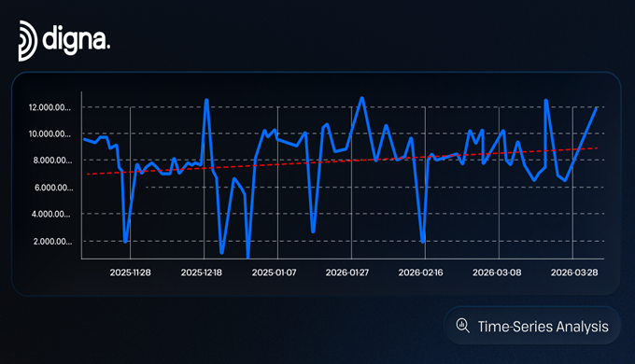Click the 8.000.00... y-axis label
The image size is (635, 364).
pos(52,161)
